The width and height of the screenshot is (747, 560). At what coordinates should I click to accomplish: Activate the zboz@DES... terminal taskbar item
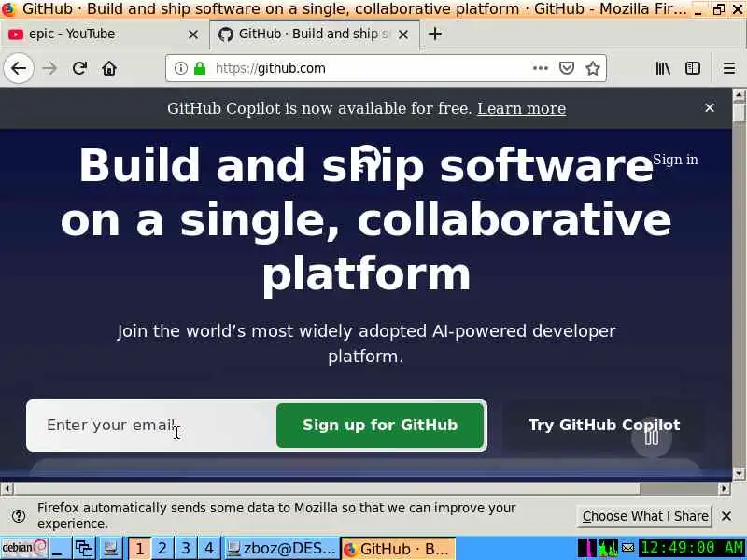(x=281, y=548)
